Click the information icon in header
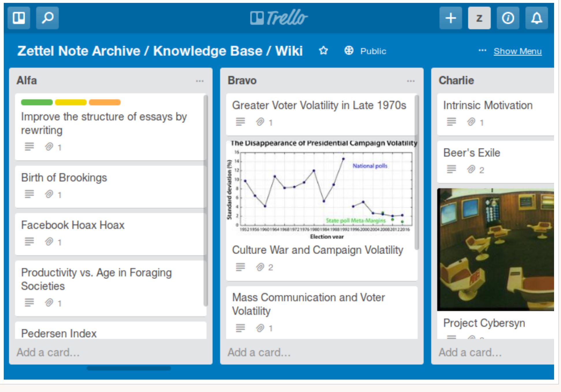This screenshot has height=392, width=561. tap(508, 18)
